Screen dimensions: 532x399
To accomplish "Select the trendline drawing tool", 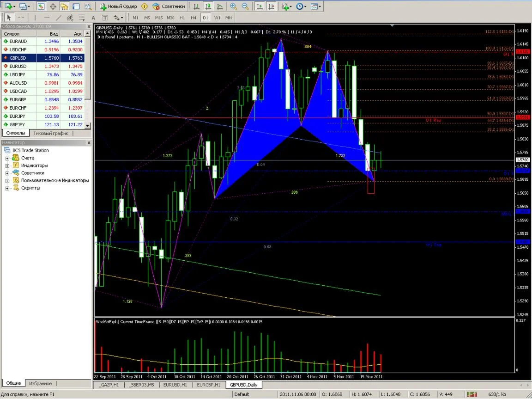I will tap(59, 18).
